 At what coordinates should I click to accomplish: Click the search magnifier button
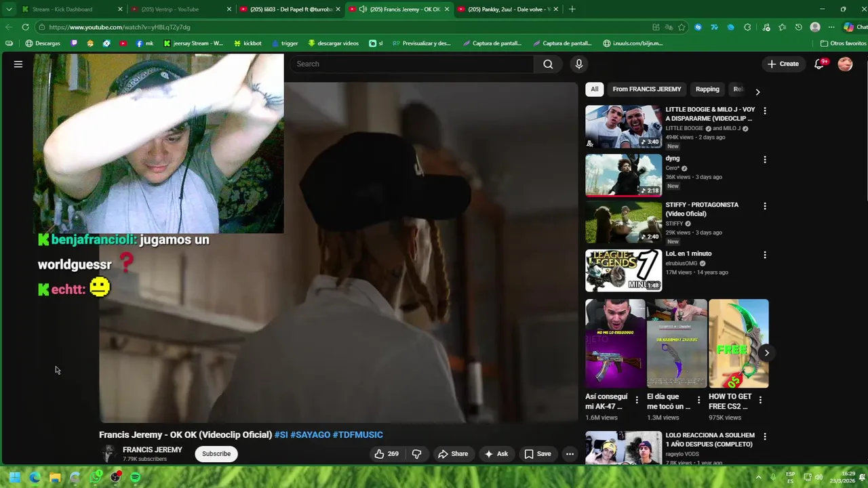[548, 64]
